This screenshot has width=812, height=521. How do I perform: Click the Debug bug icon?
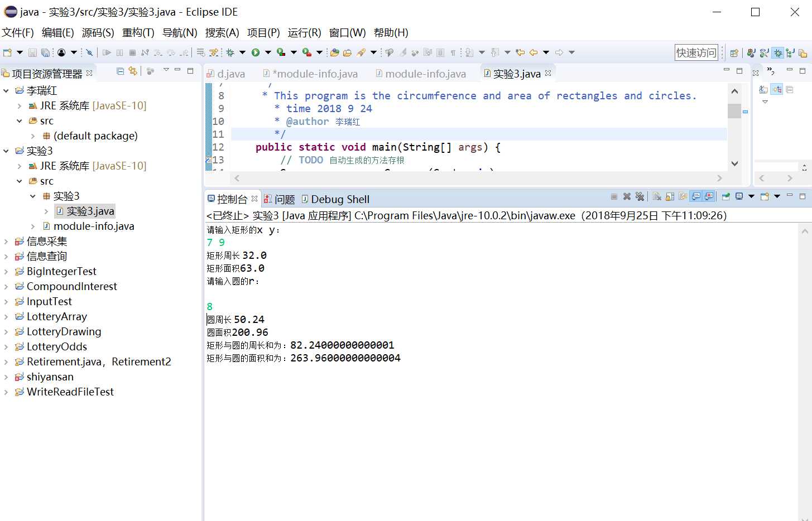pos(230,52)
